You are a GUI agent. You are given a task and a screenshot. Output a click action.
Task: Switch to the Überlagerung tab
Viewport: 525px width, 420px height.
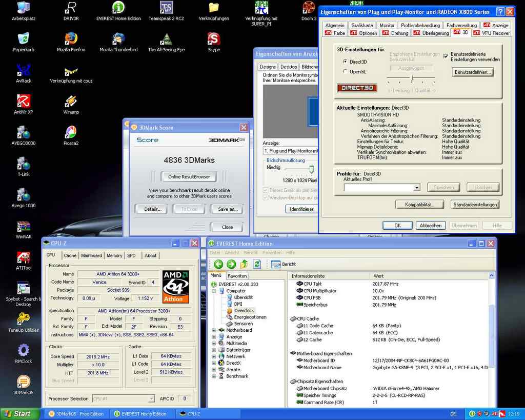[431, 33]
